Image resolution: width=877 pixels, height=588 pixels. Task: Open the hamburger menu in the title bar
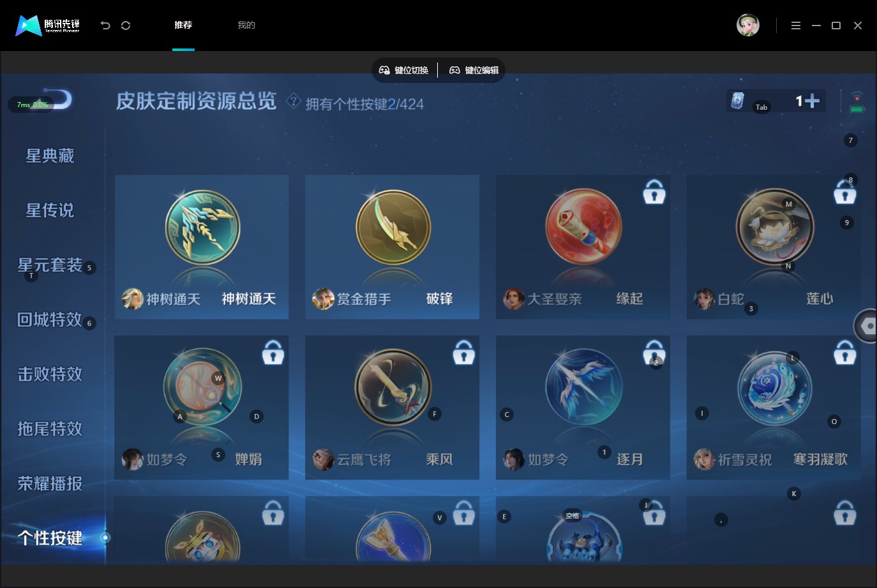pos(796,26)
